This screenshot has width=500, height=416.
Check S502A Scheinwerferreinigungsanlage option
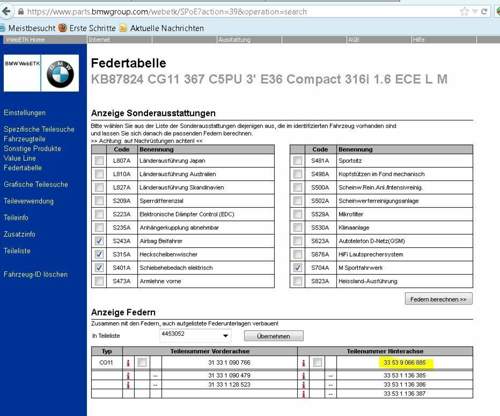click(x=298, y=201)
